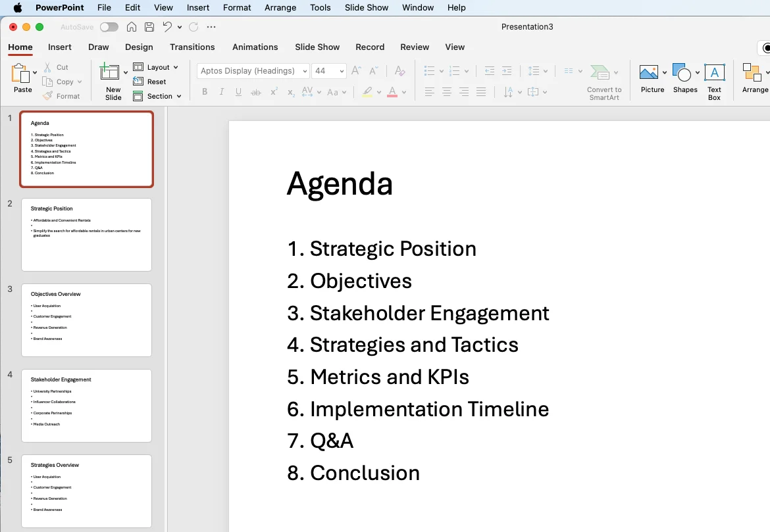
Task: Click the Justify text icon
Action: [481, 92]
